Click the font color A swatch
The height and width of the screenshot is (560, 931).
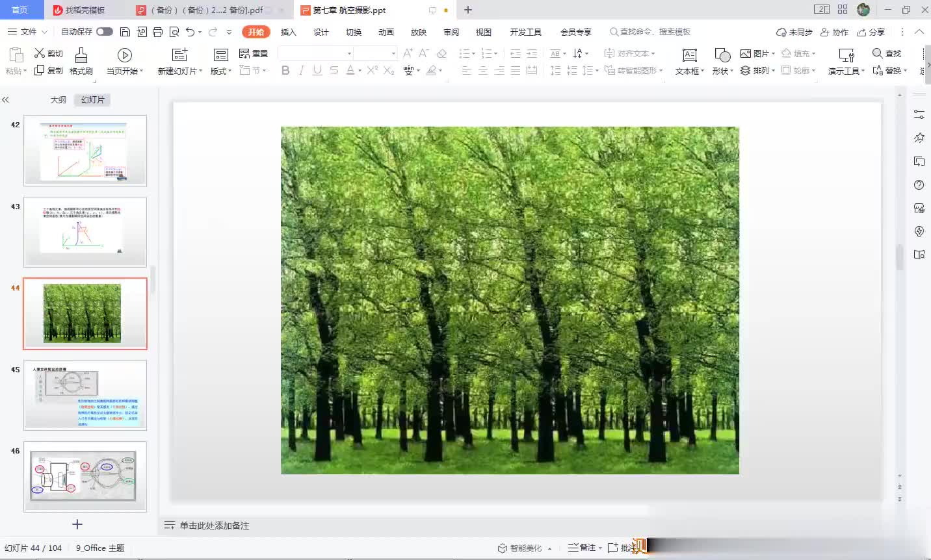click(350, 70)
